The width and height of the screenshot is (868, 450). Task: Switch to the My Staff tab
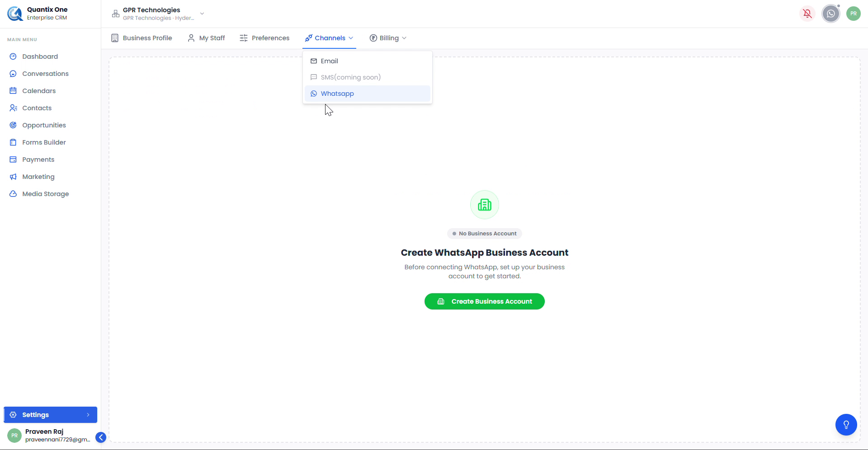click(x=206, y=38)
